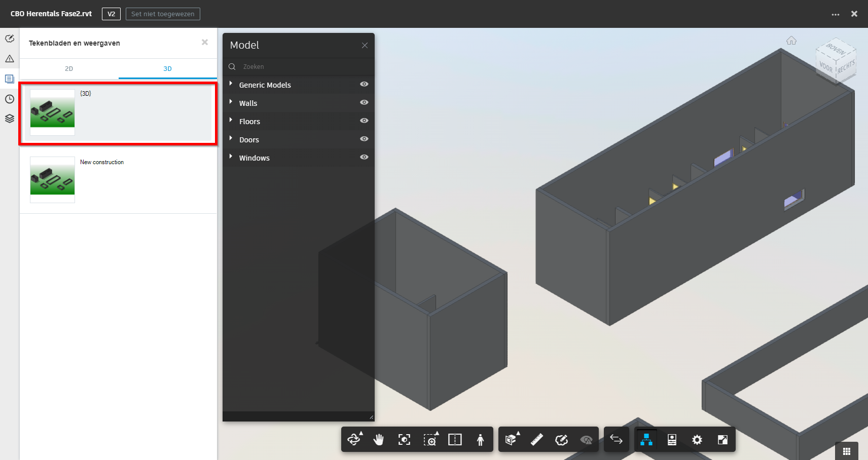Switch to the 3D tab
This screenshot has height=460, width=868.
coord(168,69)
